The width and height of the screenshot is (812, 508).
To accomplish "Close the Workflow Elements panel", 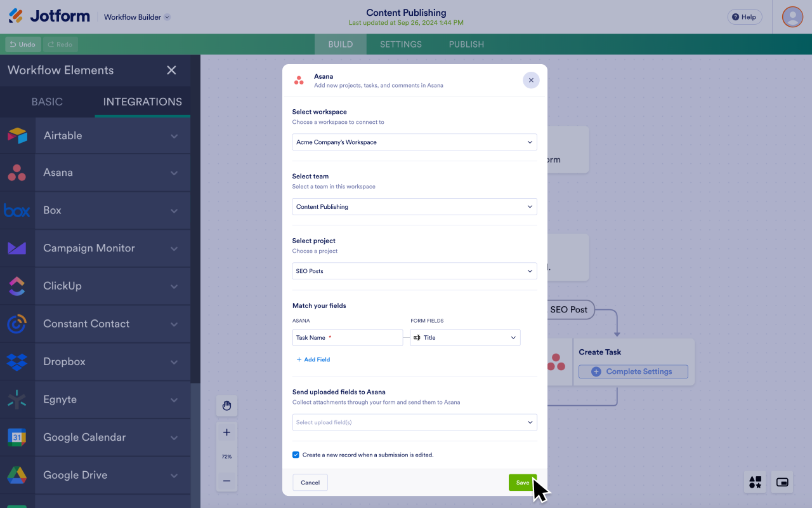I will (x=171, y=70).
